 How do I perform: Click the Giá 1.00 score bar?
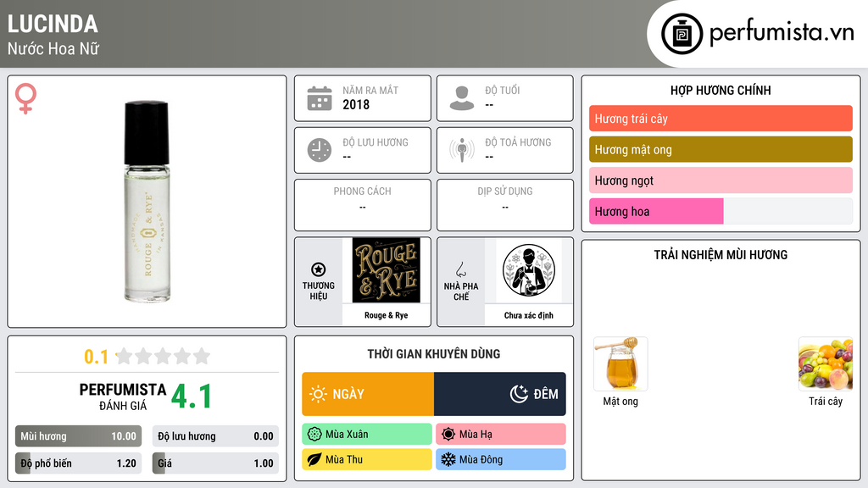pos(215,463)
